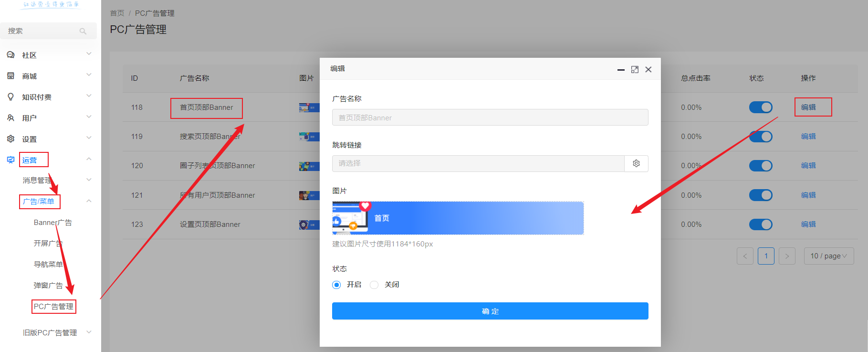
Task: Click 编辑 link for row 120
Action: (808, 166)
